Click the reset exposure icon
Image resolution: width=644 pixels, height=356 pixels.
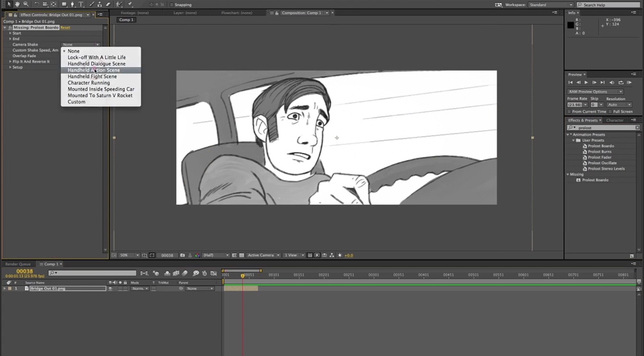340,255
